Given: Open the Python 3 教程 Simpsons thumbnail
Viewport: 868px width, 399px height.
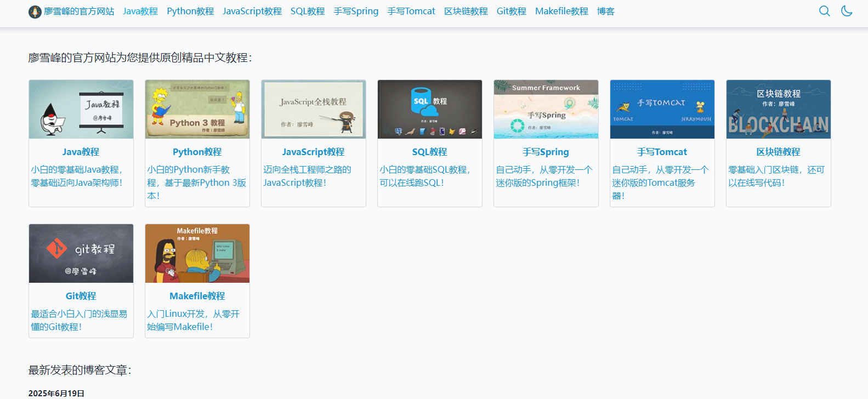Looking at the screenshot, I should tap(197, 110).
